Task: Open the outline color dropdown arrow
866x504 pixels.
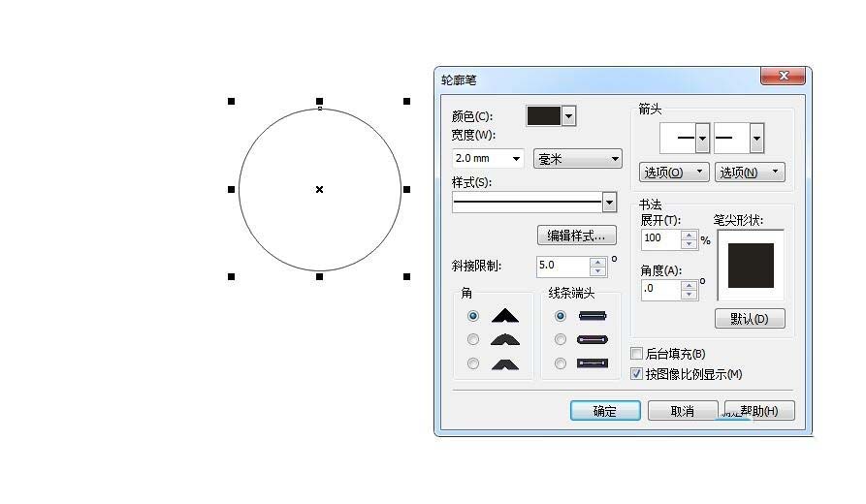Action: coord(569,116)
